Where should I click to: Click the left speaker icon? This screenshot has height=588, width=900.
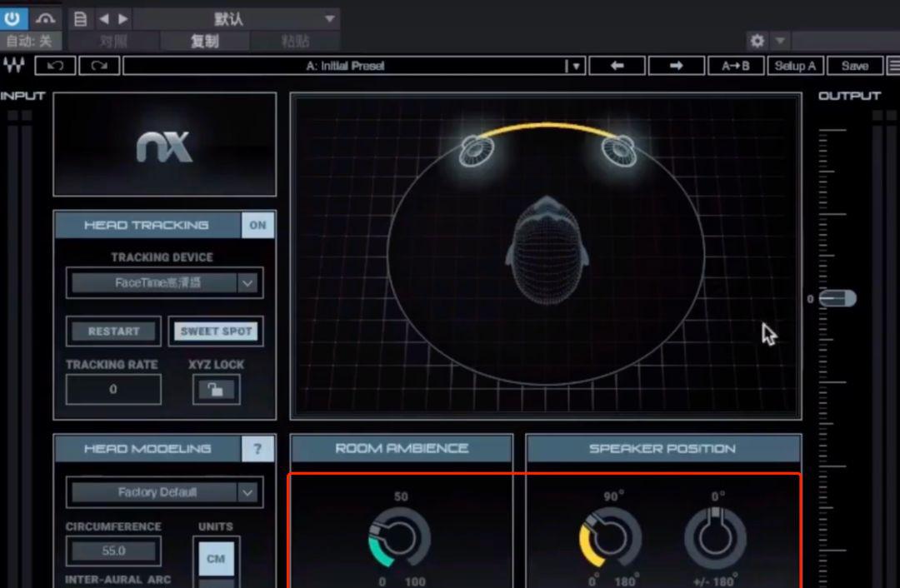coord(477,150)
